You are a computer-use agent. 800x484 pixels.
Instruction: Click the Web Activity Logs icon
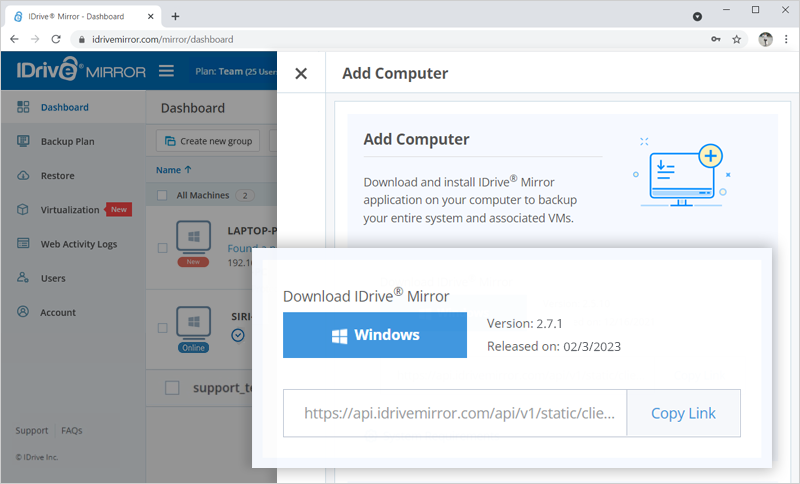23,243
